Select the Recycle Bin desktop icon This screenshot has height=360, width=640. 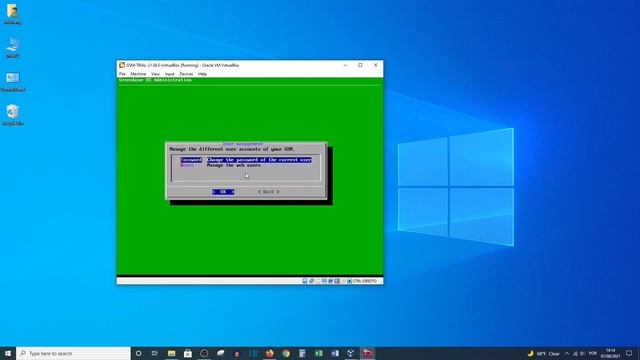(13, 115)
